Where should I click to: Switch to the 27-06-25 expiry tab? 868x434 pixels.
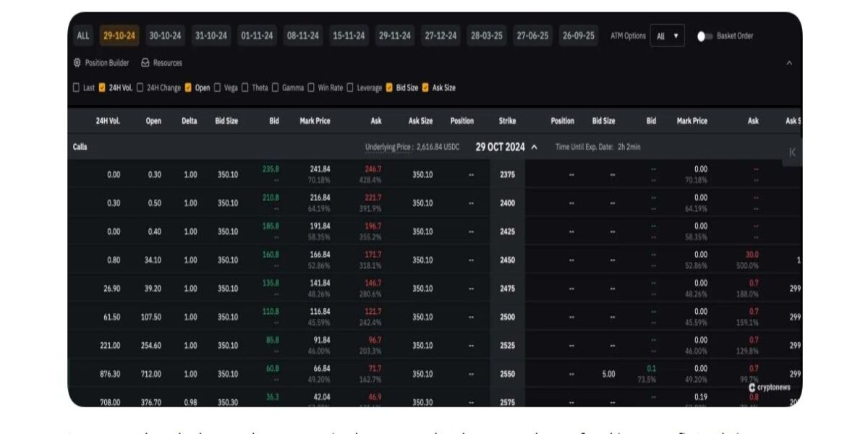(533, 35)
